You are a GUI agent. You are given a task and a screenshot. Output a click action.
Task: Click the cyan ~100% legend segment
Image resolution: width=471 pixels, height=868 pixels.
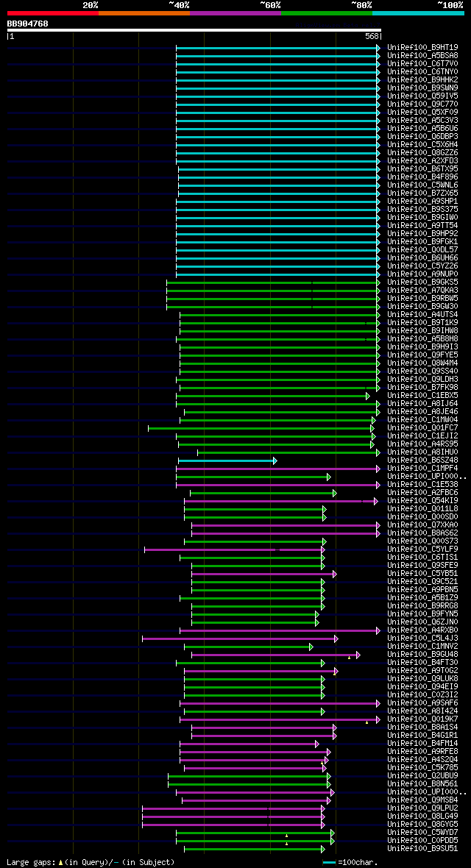(418, 13)
